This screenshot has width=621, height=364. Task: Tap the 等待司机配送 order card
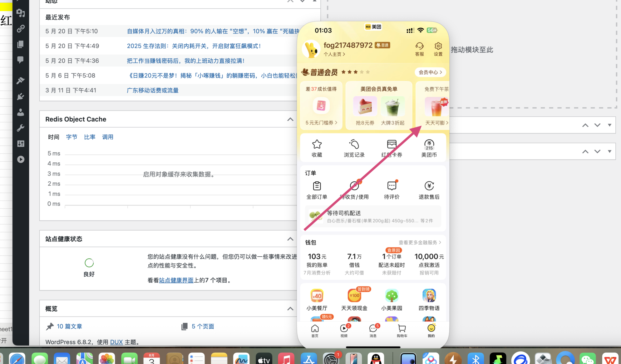(x=373, y=217)
